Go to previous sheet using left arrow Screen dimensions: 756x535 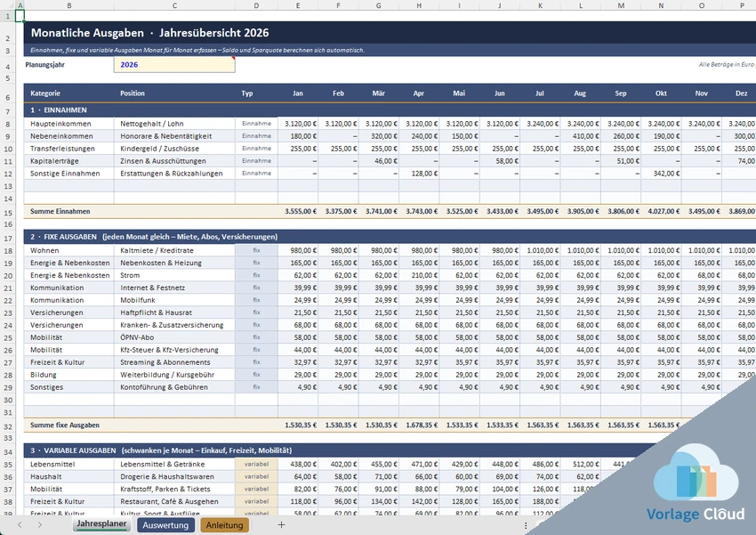click(20, 525)
